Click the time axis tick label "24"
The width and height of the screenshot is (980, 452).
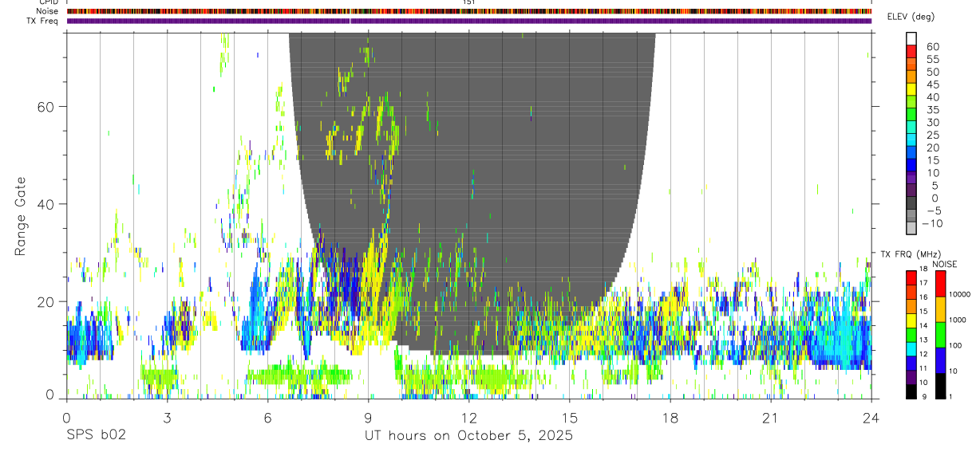click(871, 418)
